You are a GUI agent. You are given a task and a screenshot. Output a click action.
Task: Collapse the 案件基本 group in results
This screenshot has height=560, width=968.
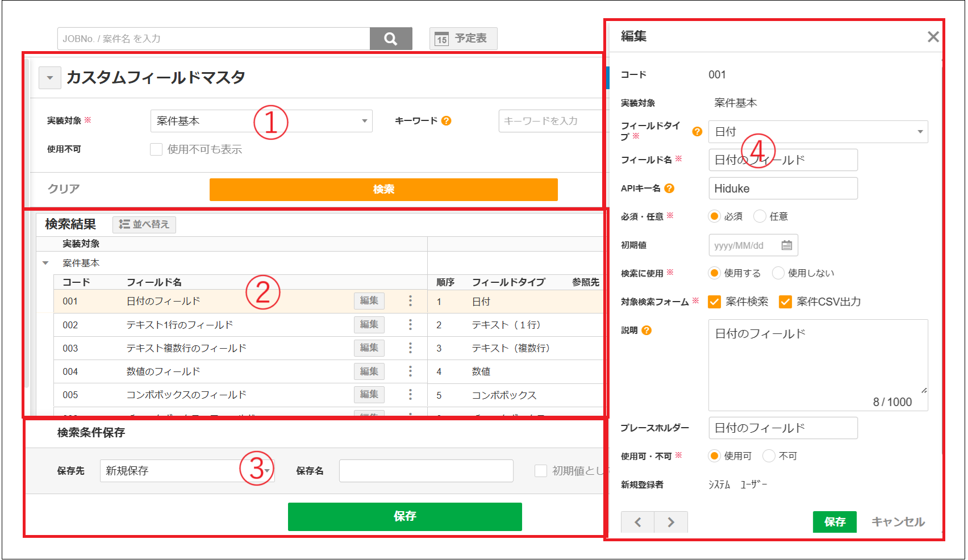tap(46, 264)
